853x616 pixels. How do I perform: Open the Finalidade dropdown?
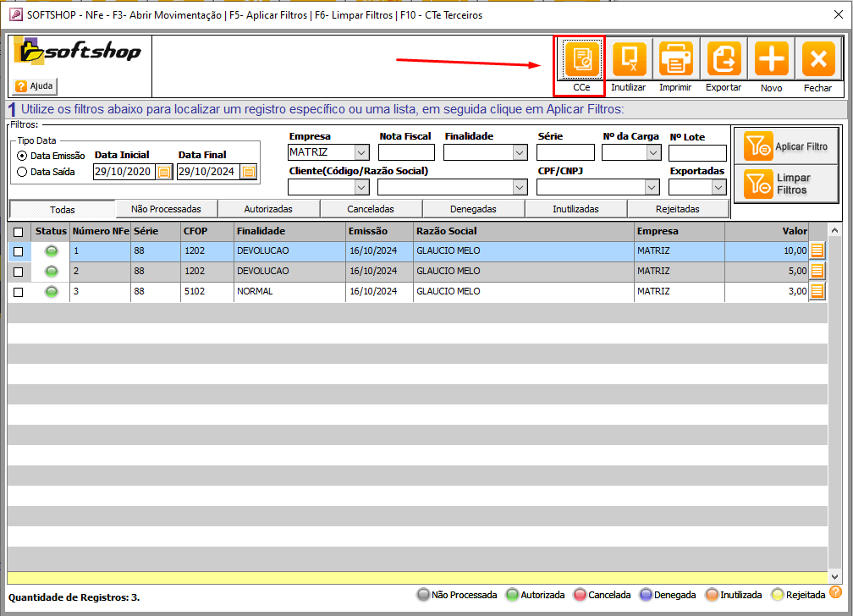pos(520,153)
